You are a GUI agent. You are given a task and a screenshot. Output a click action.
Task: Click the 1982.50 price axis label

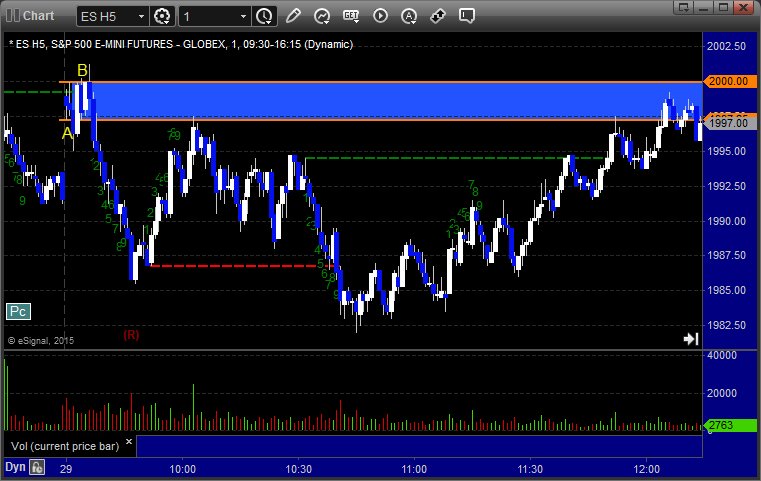pos(727,325)
